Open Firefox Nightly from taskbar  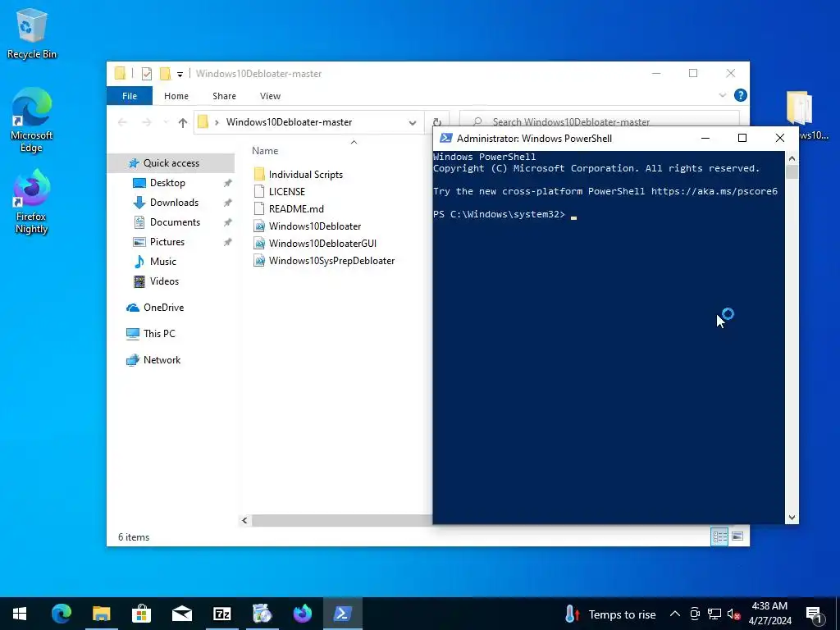pos(302,614)
